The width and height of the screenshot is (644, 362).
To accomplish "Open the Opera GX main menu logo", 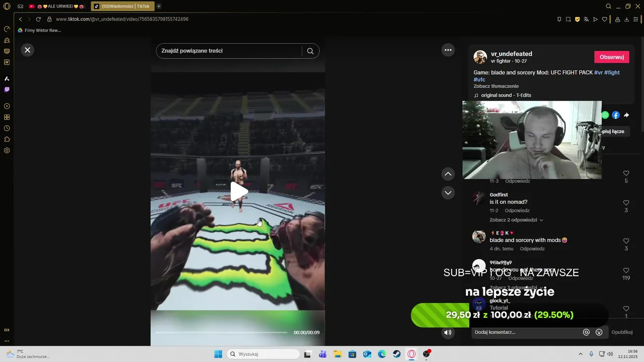I will click(x=7, y=7).
